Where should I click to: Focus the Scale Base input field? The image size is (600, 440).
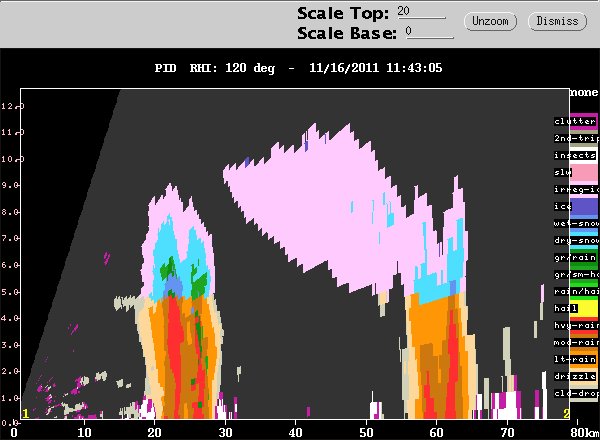coord(429,32)
